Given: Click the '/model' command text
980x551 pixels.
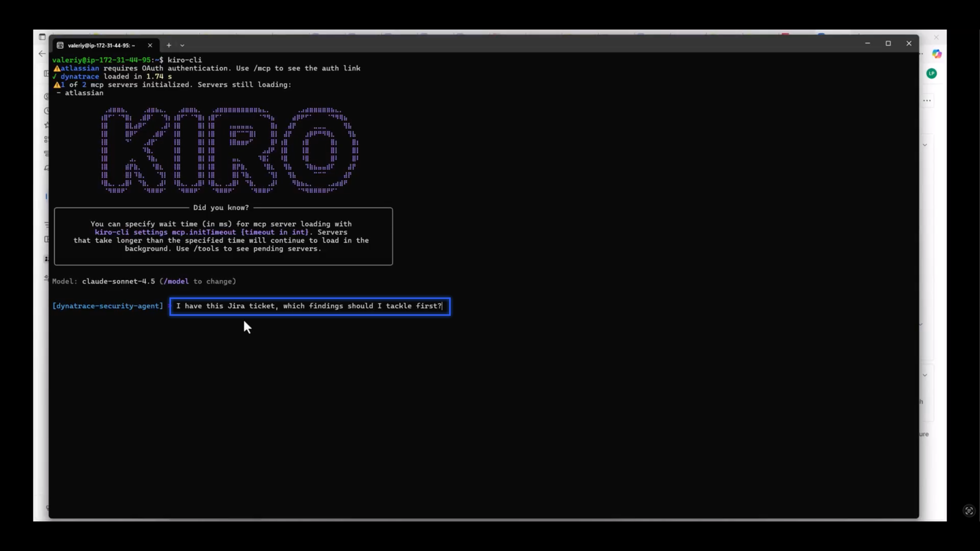Looking at the screenshot, I should (176, 282).
